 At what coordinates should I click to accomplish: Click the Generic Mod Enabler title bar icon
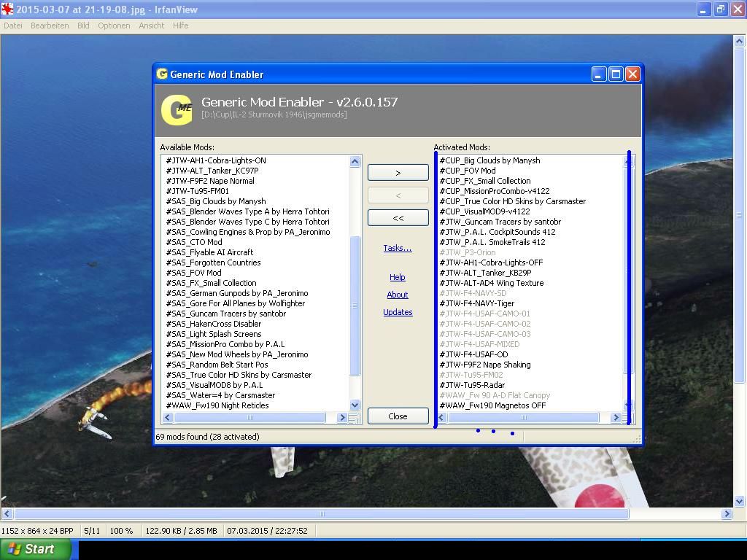162,74
